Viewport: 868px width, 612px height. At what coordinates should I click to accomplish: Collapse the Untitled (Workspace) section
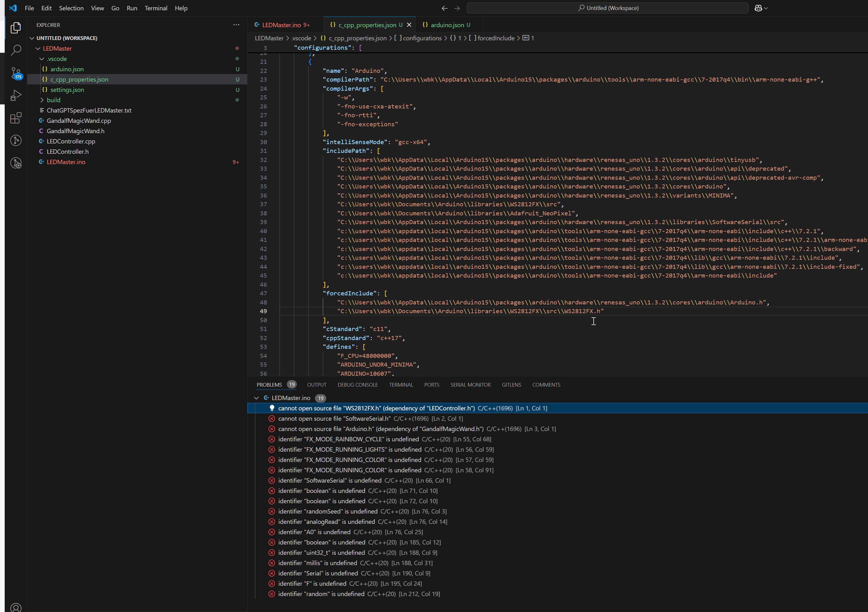[32, 38]
